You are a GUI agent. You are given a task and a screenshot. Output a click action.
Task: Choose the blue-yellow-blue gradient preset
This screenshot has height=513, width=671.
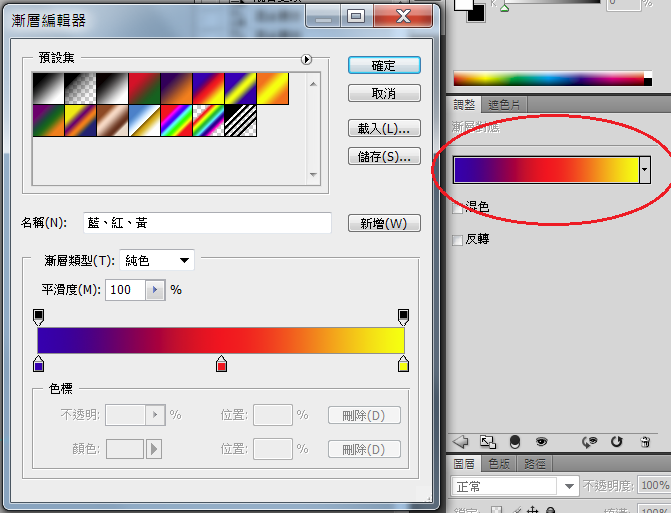pyautogui.click(x=241, y=89)
